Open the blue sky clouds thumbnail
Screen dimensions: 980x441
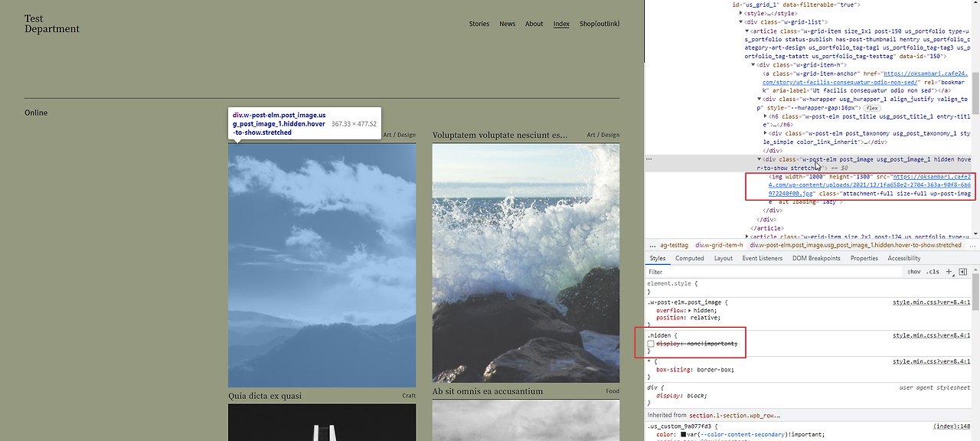tap(322, 265)
